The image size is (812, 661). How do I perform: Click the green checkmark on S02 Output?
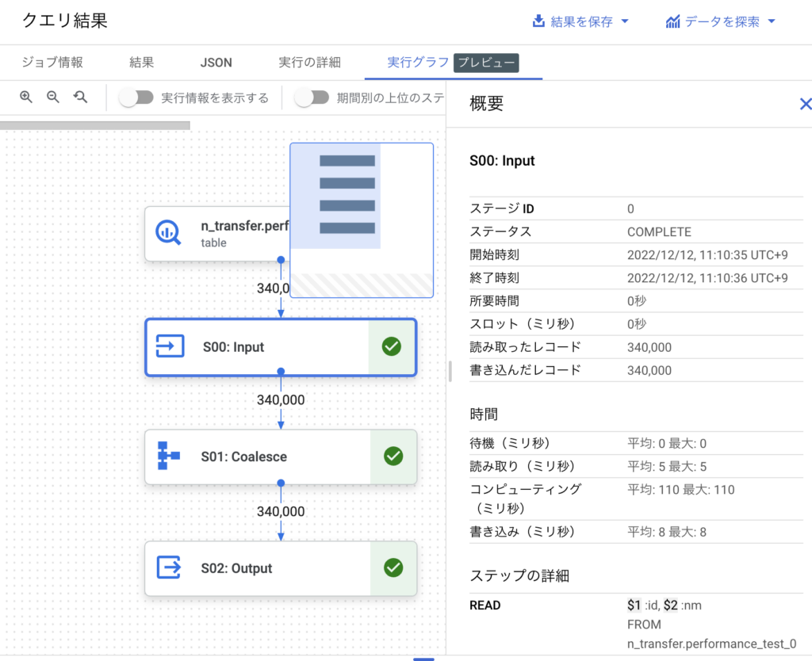point(393,567)
